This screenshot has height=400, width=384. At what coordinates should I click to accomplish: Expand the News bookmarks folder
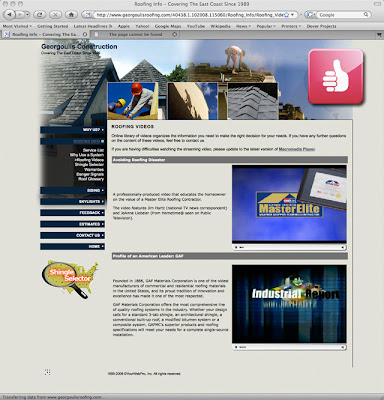click(x=243, y=26)
